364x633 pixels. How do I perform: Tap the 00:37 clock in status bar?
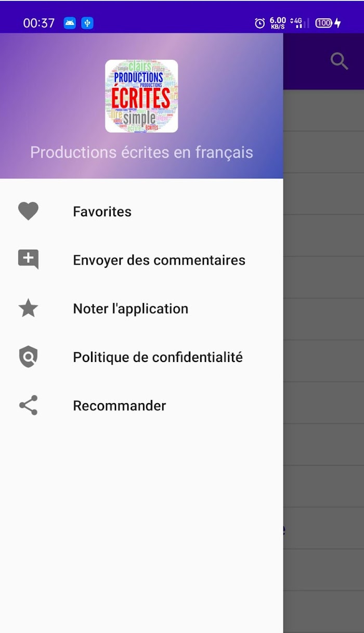[x=39, y=23]
